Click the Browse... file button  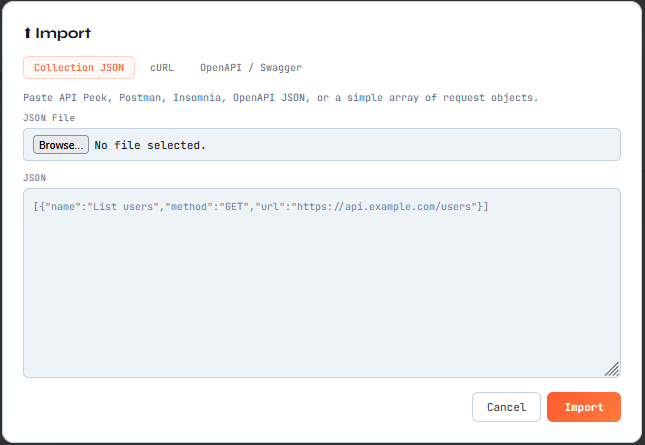pos(61,145)
